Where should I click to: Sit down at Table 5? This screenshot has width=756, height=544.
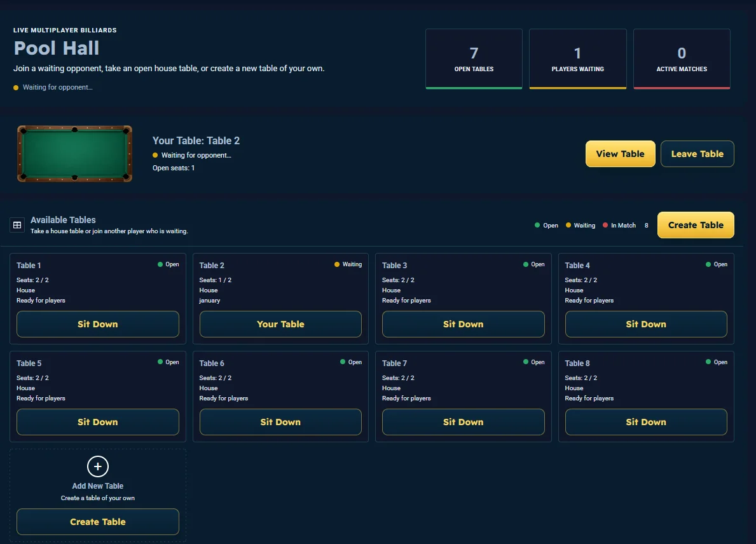tap(98, 422)
